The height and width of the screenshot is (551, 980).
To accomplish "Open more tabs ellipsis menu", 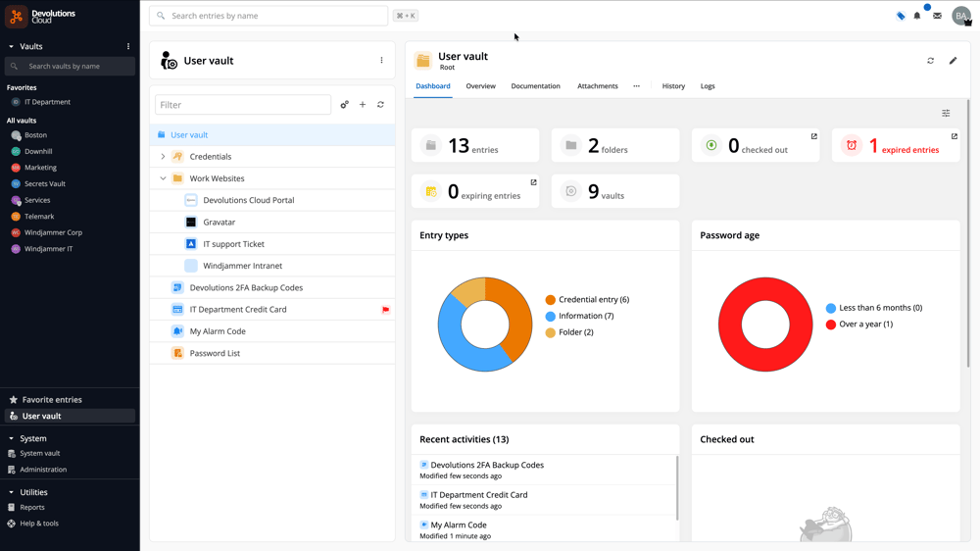I will tap(636, 86).
